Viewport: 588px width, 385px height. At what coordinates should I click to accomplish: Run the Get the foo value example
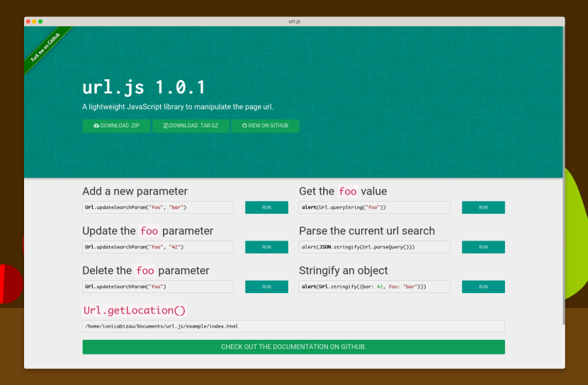tap(483, 207)
